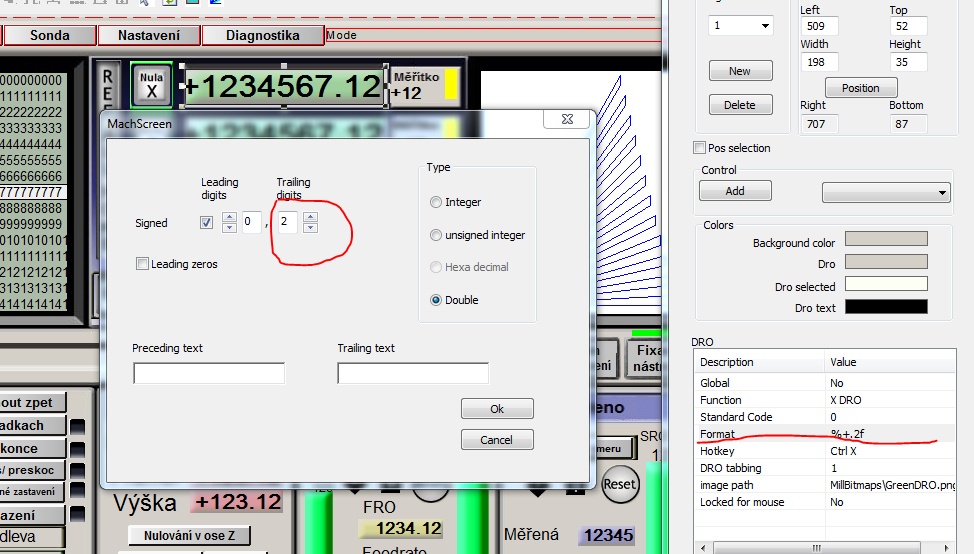Uncheck the Signed checkbox

tap(206, 223)
